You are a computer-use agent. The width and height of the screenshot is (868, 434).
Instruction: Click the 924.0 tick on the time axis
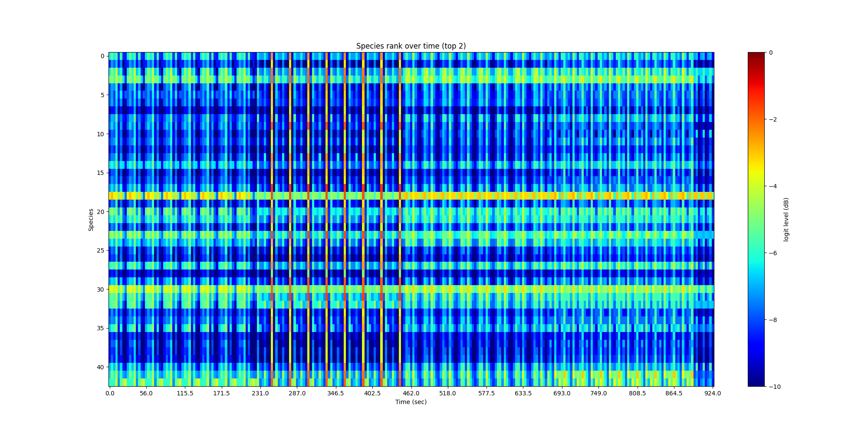(x=713, y=393)
